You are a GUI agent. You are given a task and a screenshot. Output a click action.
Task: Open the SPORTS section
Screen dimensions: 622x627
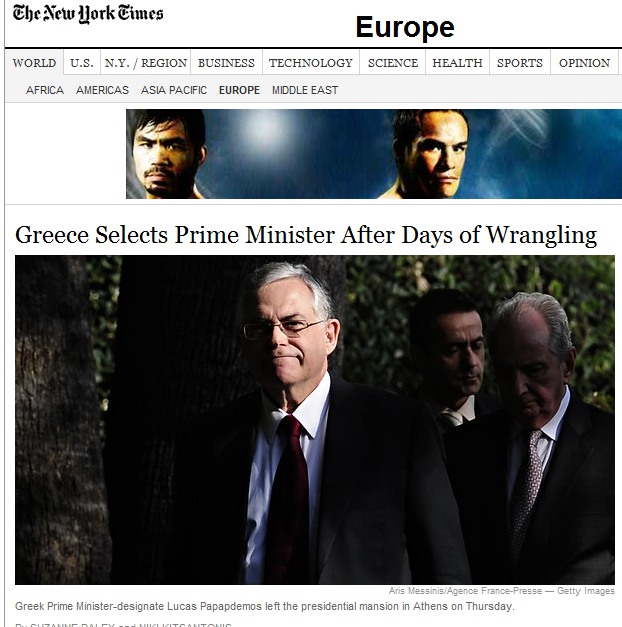[x=520, y=63]
